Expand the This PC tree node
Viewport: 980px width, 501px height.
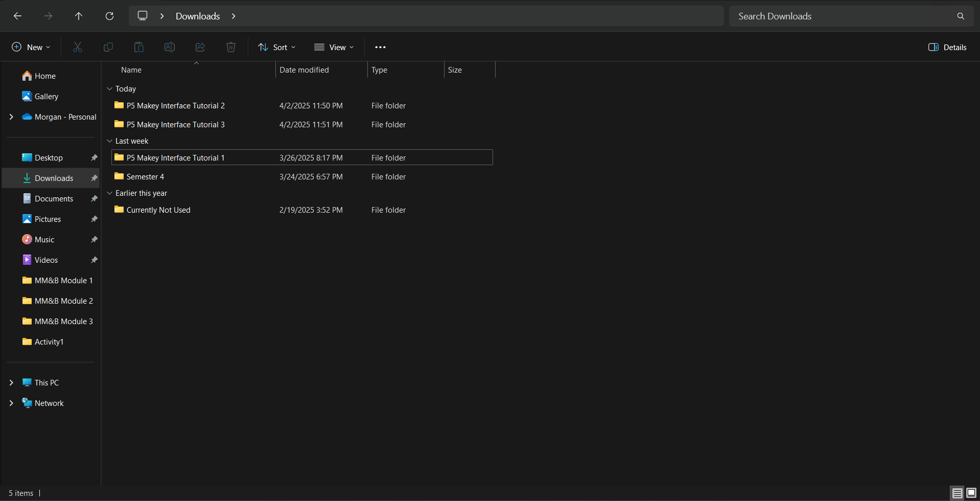pos(11,382)
